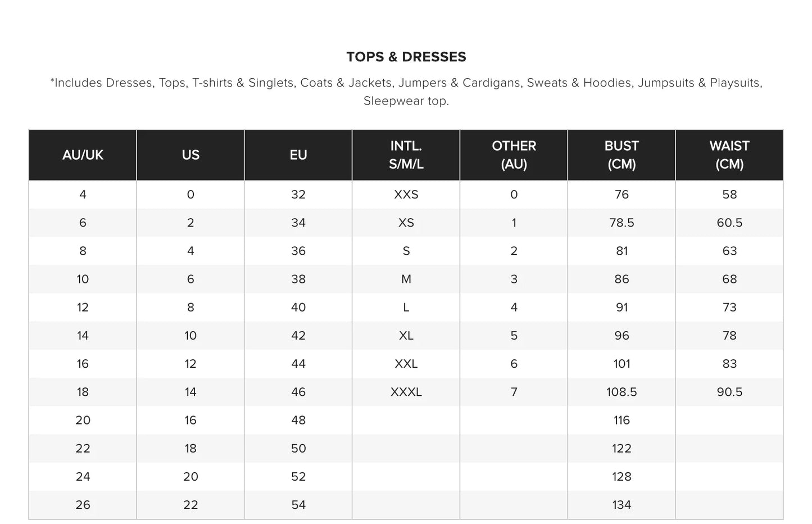Select the bust value 108.5
Screen dimensions: 812x524
click(x=622, y=392)
